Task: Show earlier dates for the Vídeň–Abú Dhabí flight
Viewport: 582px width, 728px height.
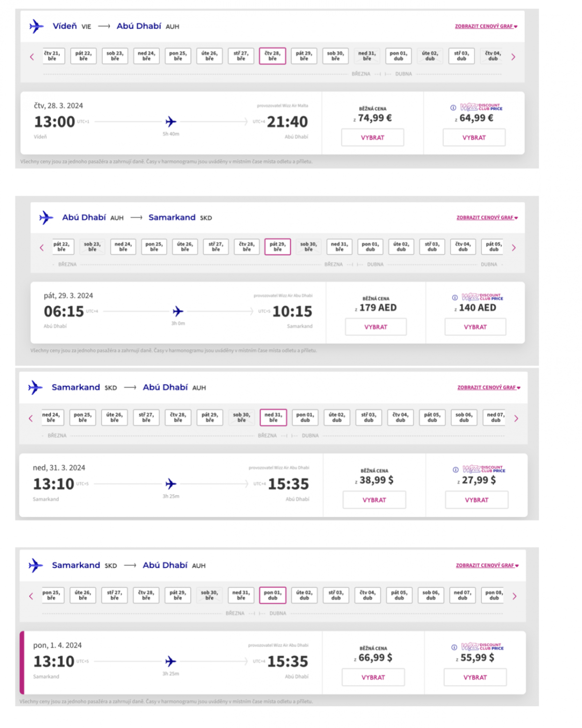Action: pos(32,57)
